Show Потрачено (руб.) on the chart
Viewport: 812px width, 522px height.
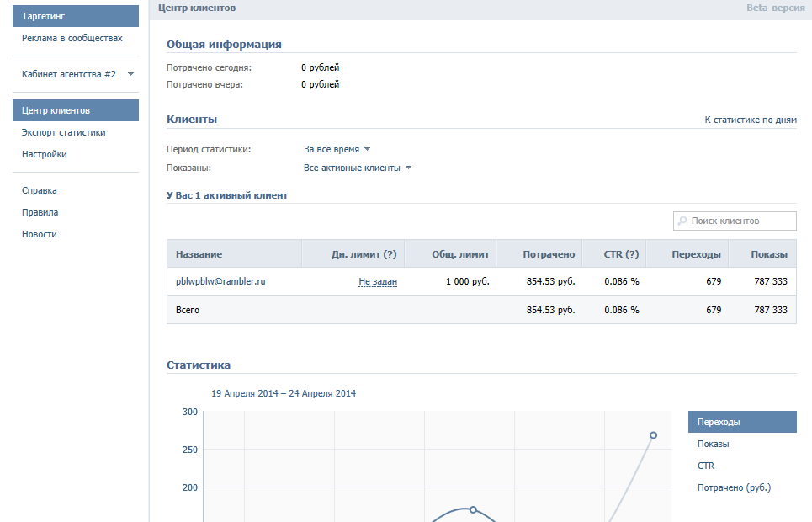point(734,487)
